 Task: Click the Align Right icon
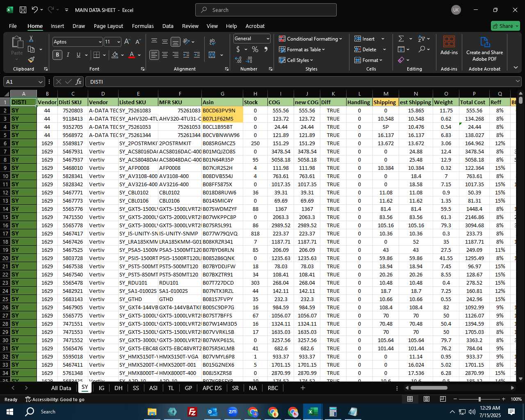[x=176, y=55]
